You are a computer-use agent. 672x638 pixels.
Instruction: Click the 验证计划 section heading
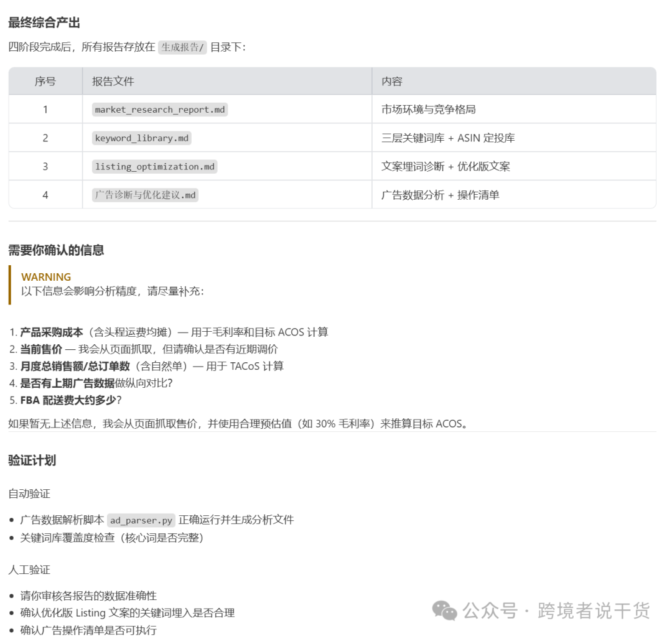[x=28, y=461]
